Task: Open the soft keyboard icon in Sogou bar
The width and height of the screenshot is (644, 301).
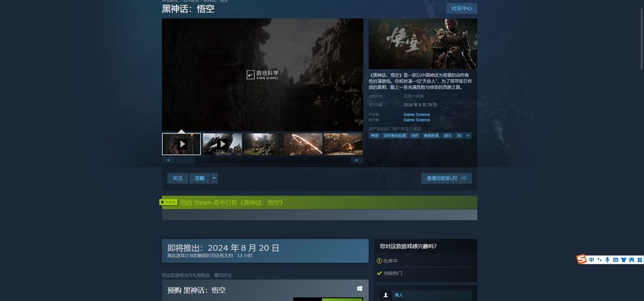Action: point(615,260)
